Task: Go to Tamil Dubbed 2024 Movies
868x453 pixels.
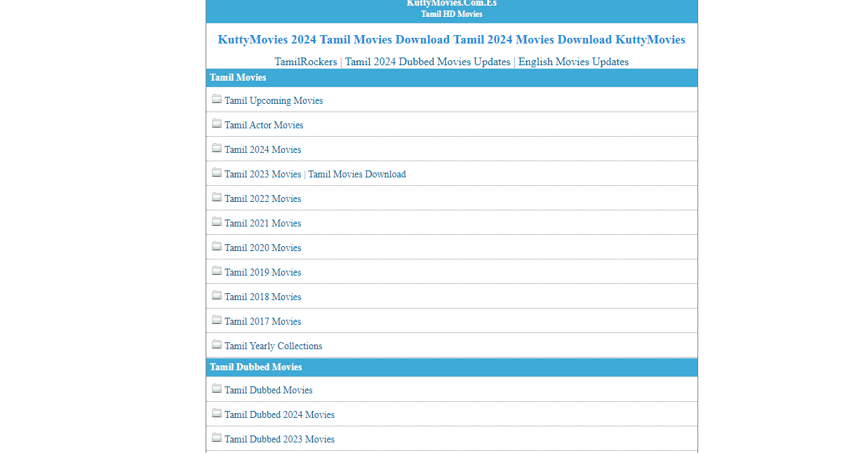Action: click(279, 414)
